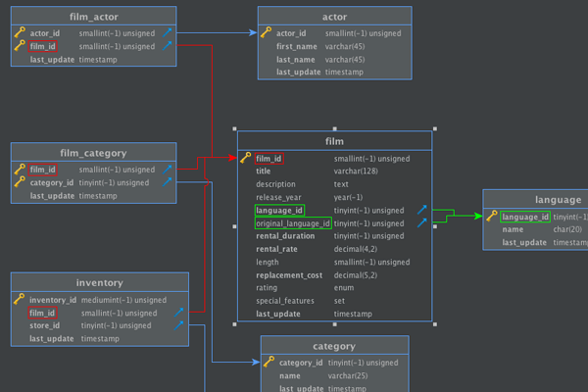Select the rental_rate column in film table
Viewport: 588px width, 392px height.
(277, 249)
